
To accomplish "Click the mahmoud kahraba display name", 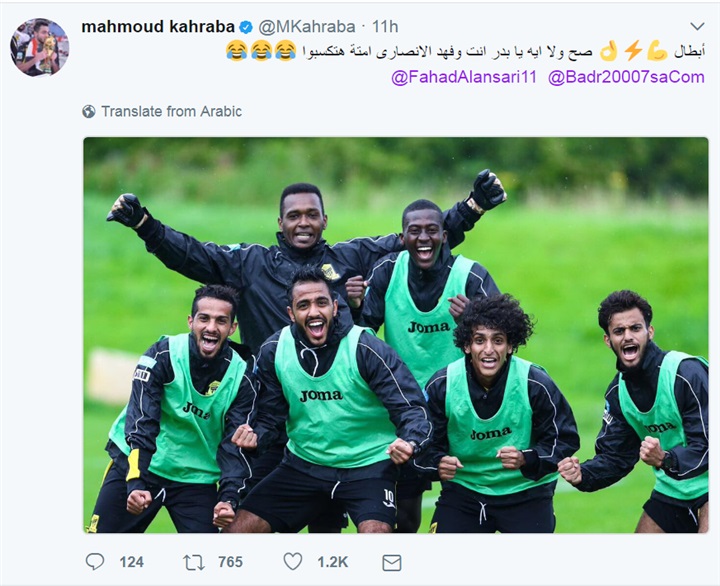I will [x=158, y=27].
